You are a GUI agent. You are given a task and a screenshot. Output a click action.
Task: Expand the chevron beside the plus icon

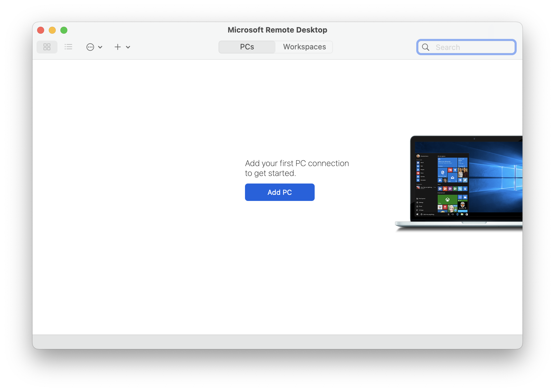tap(128, 47)
